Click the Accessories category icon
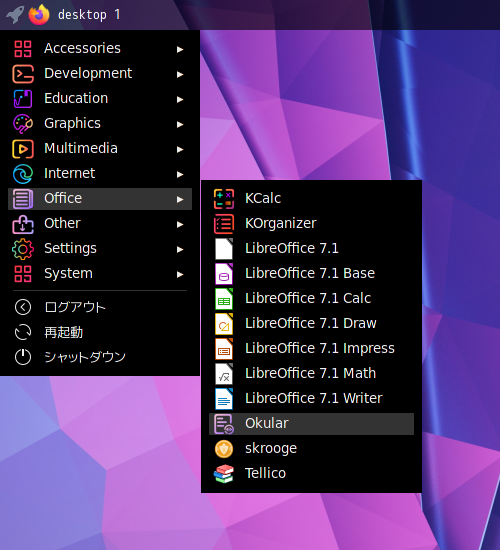The height and width of the screenshot is (550, 500). pyautogui.click(x=23, y=48)
